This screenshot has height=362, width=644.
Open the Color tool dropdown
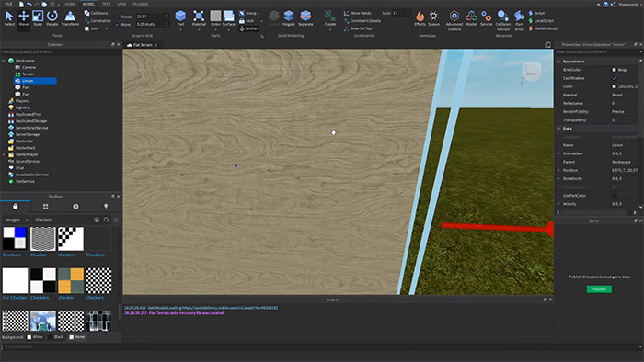coord(215,29)
